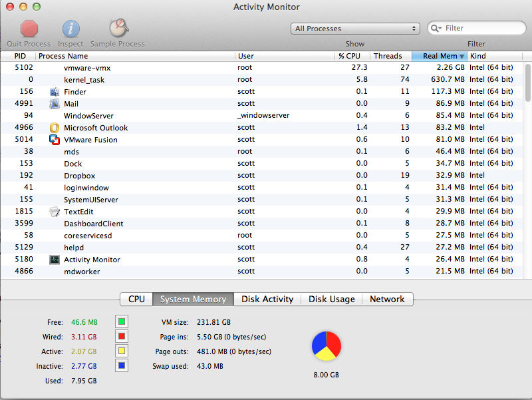Select the coreservicesd process row
This screenshot has height=400, width=532.
[x=261, y=236]
